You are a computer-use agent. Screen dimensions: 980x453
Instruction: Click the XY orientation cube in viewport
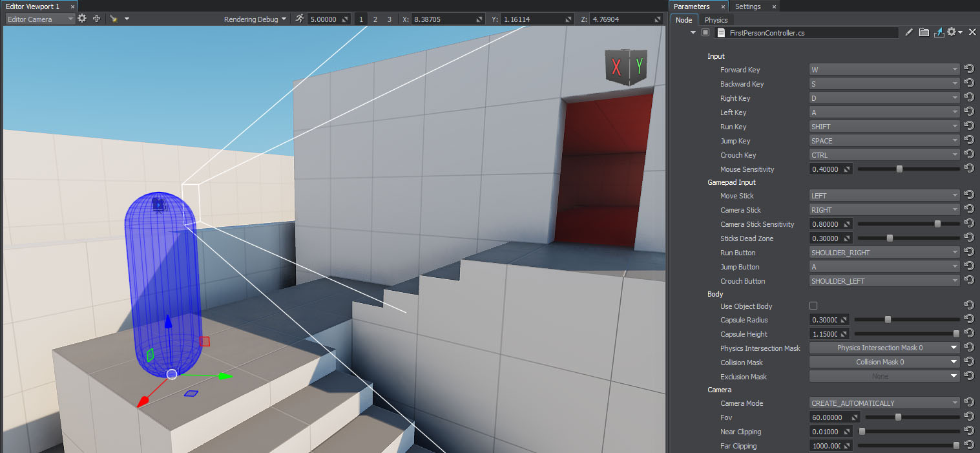(x=626, y=67)
